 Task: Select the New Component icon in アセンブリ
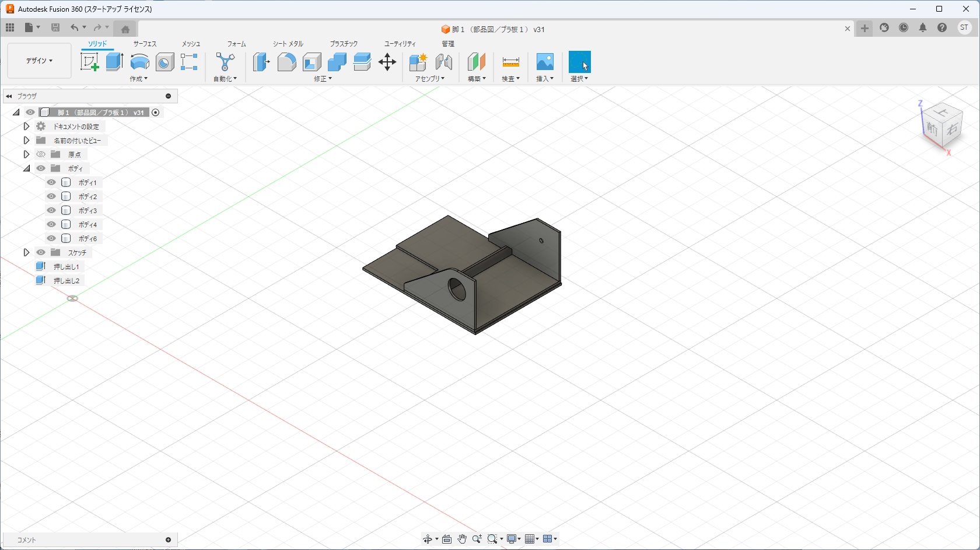(418, 61)
